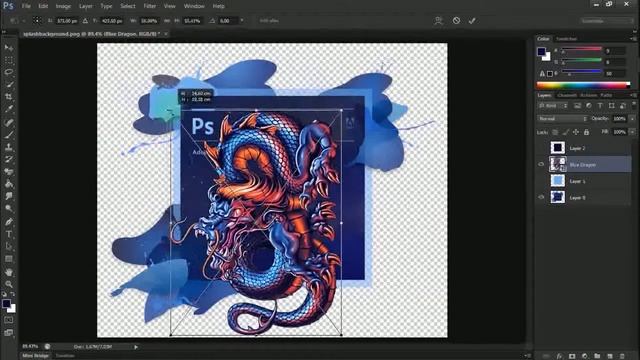Image resolution: width=640 pixels, height=360 pixels.
Task: Show the Layer 1 layer
Action: pos(541,181)
